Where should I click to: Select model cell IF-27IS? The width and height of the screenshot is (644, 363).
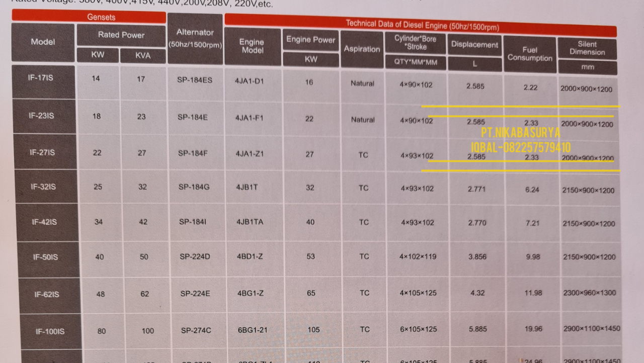[42, 152]
